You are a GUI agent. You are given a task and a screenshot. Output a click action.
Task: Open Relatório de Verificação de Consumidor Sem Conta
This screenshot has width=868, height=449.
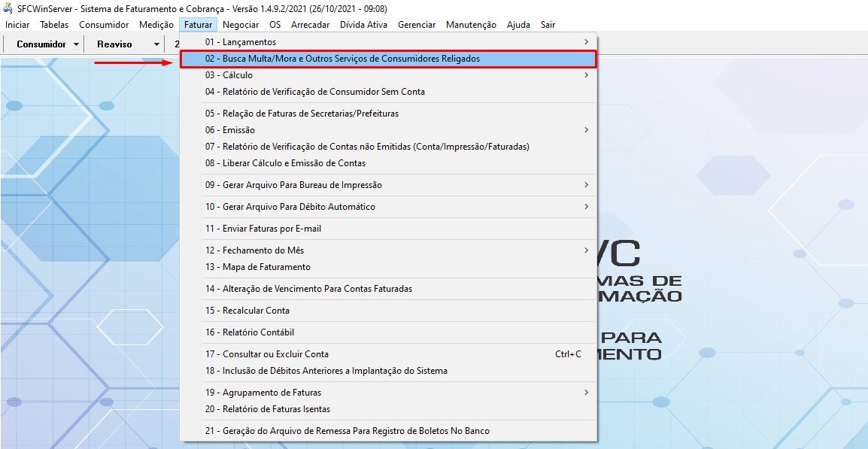pos(314,92)
